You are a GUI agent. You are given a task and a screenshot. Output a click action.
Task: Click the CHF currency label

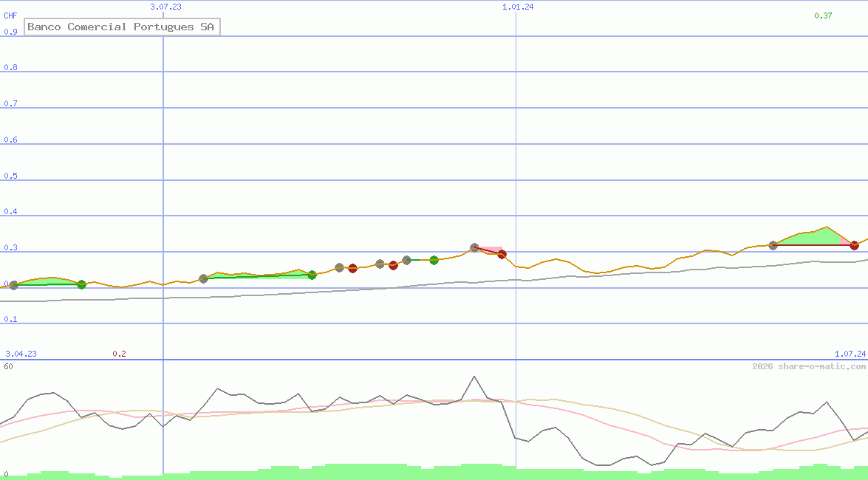[x=10, y=15]
